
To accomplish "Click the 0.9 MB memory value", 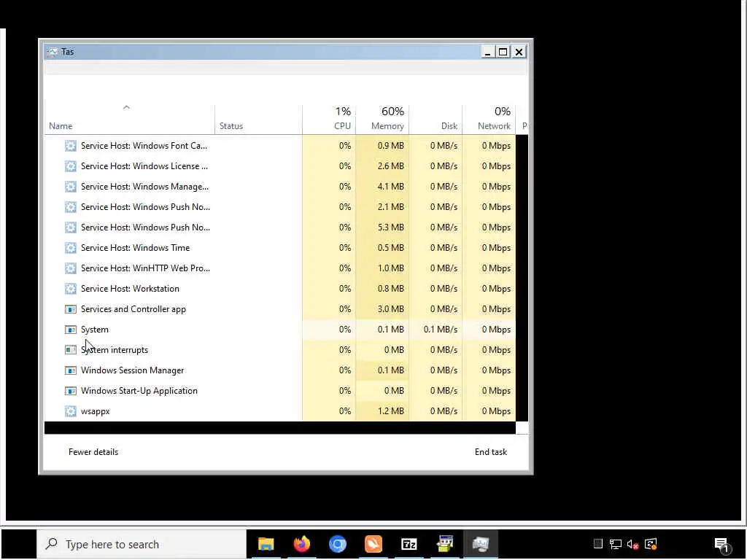I will click(x=391, y=146).
